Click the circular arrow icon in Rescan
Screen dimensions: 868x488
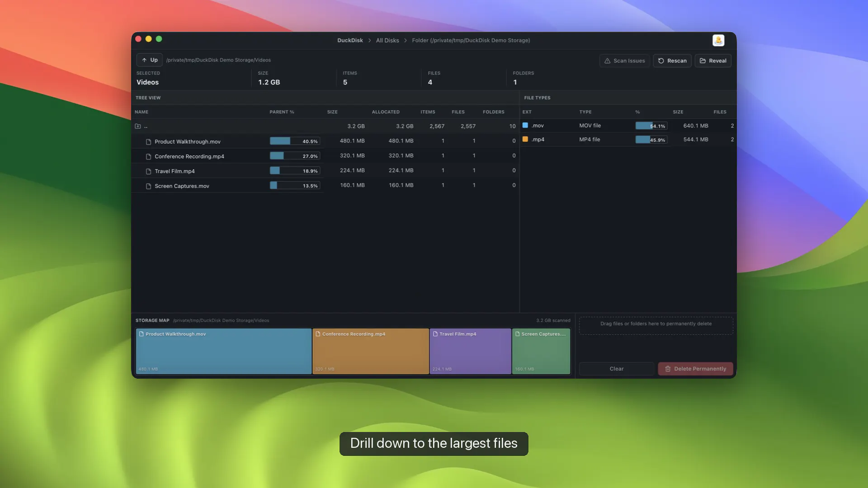click(661, 61)
